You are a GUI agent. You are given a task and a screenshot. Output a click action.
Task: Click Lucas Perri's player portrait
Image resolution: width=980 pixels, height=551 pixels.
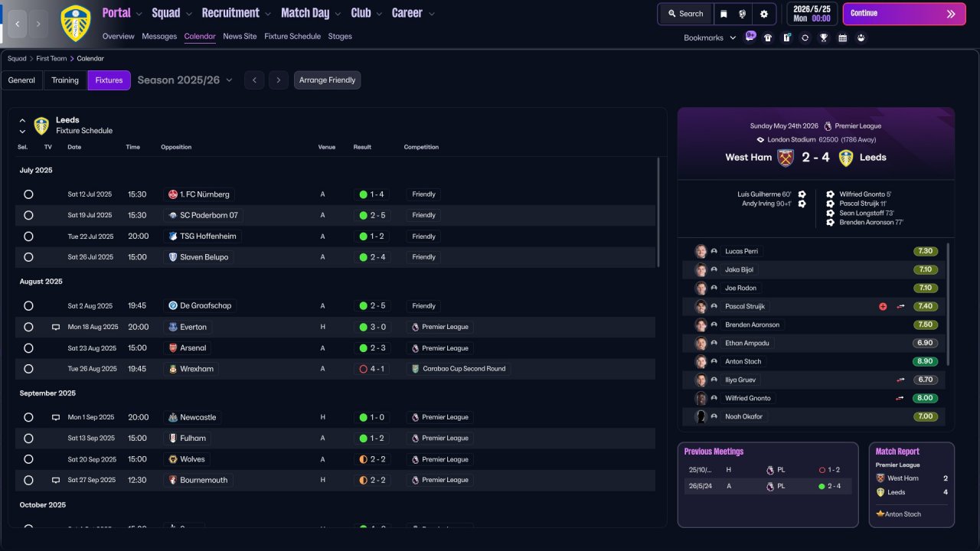point(701,251)
